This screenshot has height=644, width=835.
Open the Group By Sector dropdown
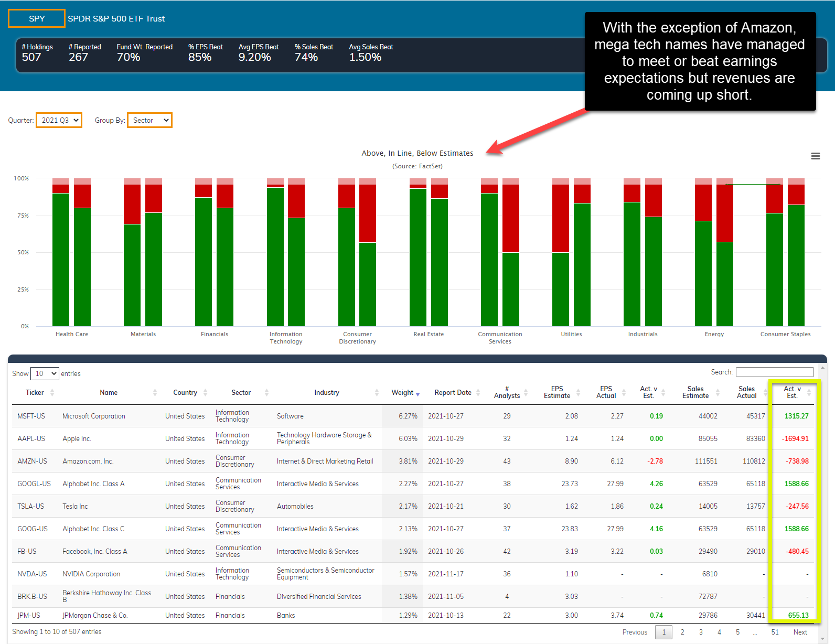149,120
